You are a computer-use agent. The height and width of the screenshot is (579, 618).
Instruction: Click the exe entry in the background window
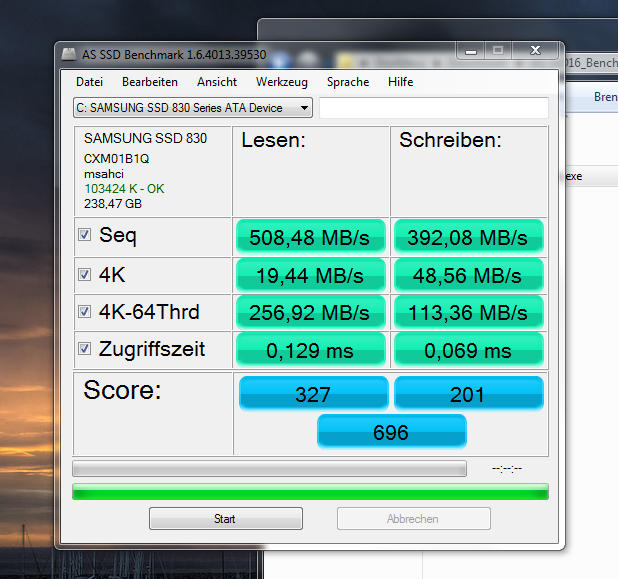point(574,176)
